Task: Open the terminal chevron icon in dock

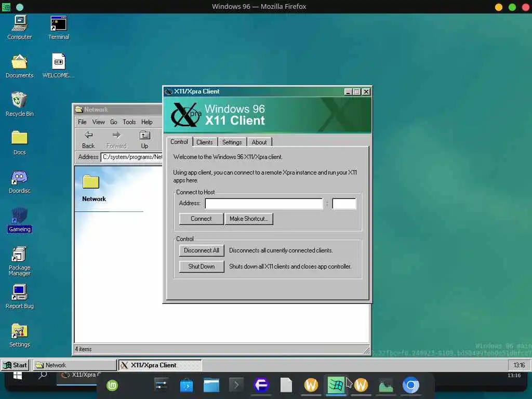Action: 236,385
